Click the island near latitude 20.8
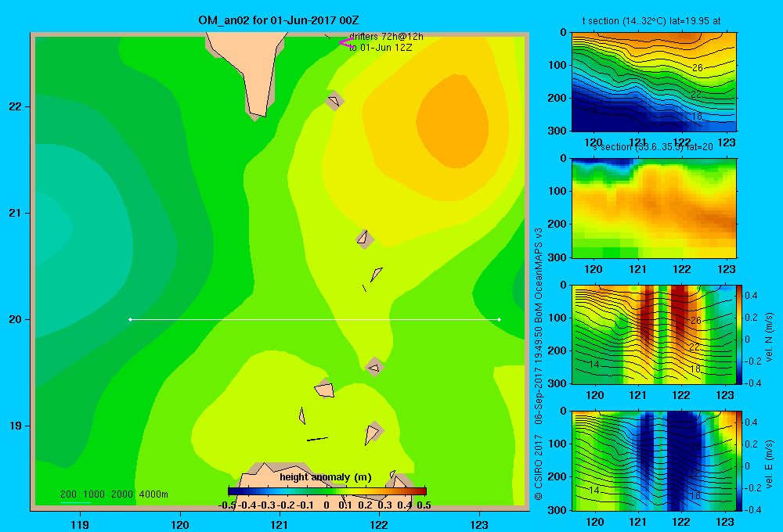This screenshot has height=532, width=783. [365, 239]
